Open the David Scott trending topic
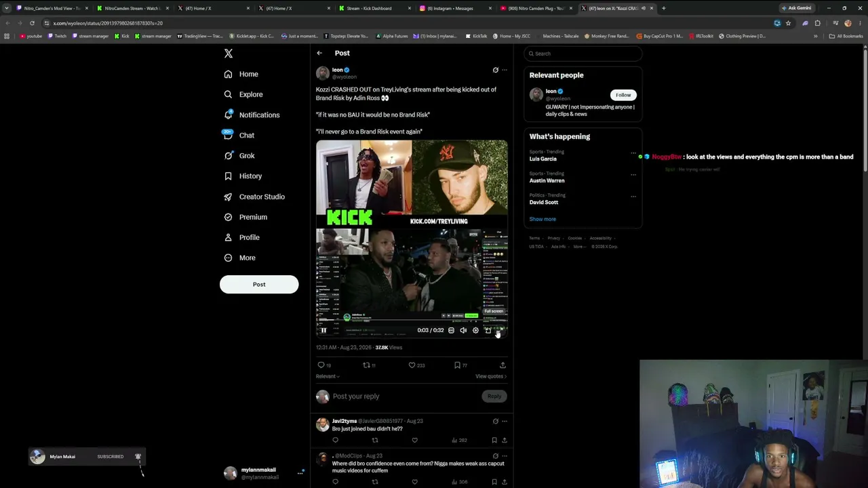 [x=583, y=199]
